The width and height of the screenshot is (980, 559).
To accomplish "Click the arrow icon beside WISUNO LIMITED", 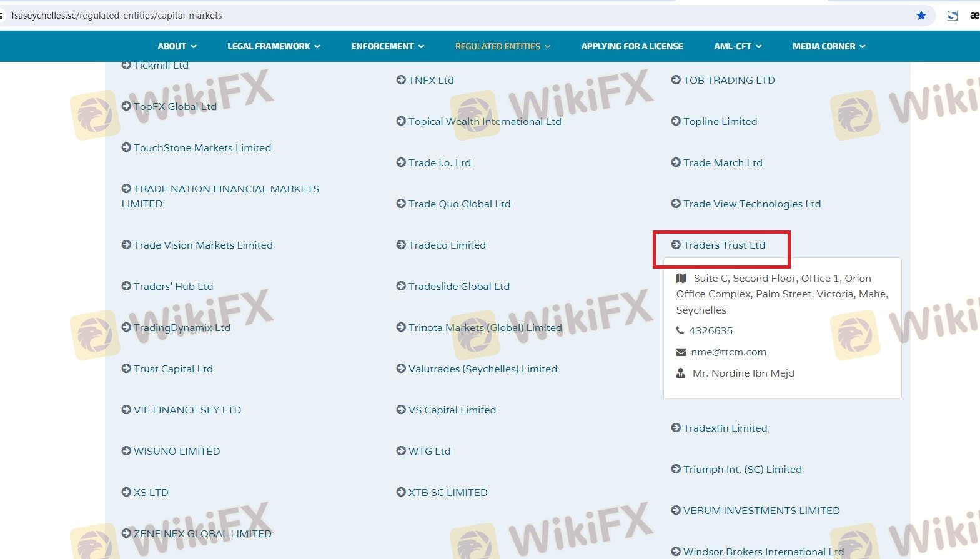I will [x=126, y=451].
